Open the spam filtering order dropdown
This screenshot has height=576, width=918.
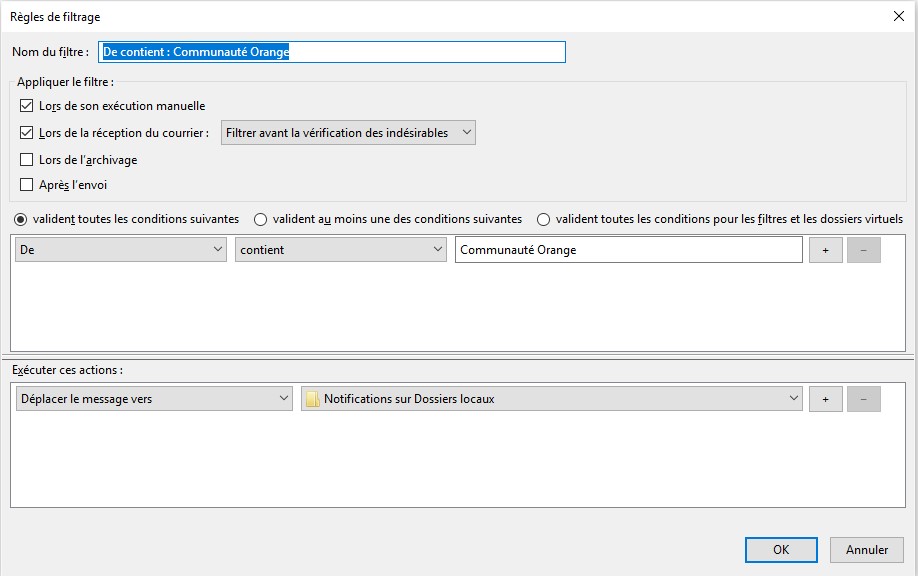pyautogui.click(x=350, y=131)
